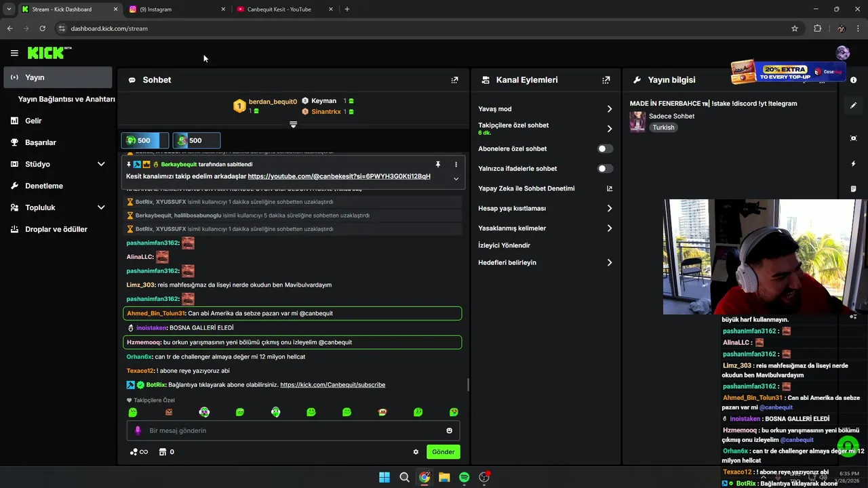Switch to the Instagram browser tab
The width and height of the screenshot is (868, 488).
click(x=176, y=9)
